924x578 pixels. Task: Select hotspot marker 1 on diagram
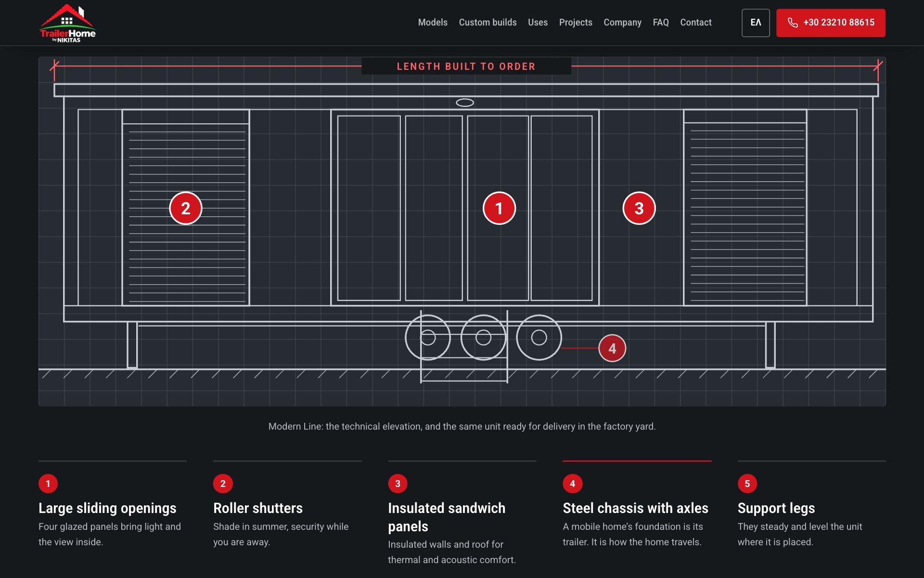click(x=499, y=209)
